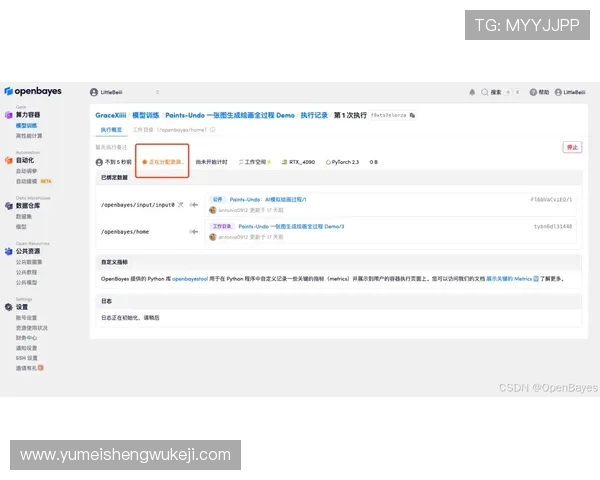600x480 pixels.
Task: Open 公共教程 in the sidebar
Action: 26,273
